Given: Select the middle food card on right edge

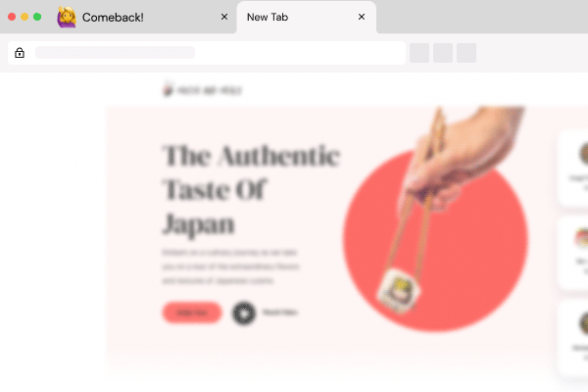Looking at the screenshot, I should click(573, 253).
